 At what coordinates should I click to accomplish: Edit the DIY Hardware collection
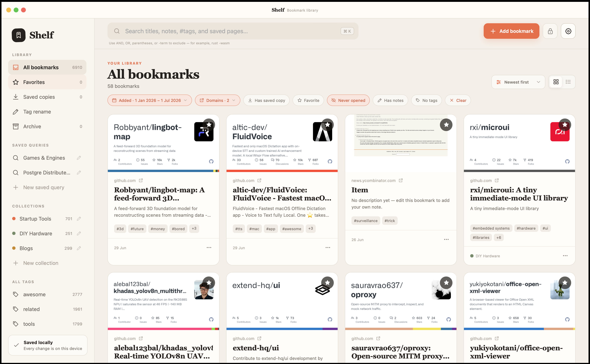[x=79, y=233]
